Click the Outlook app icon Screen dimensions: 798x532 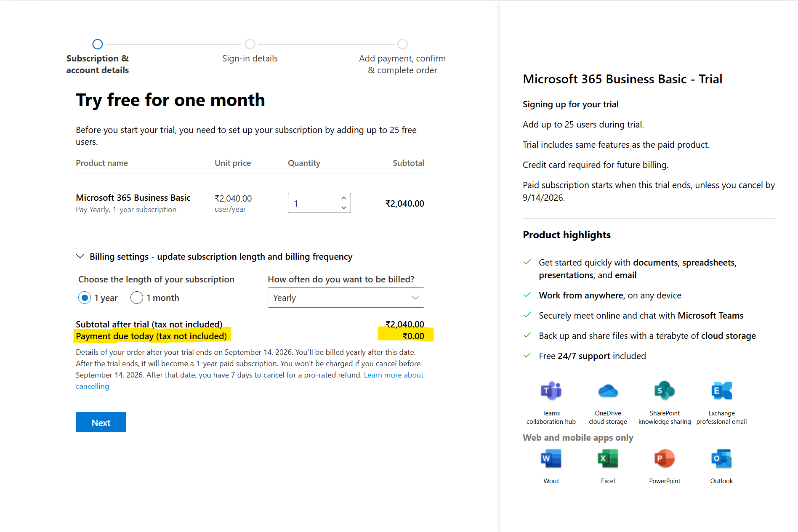[721, 458]
